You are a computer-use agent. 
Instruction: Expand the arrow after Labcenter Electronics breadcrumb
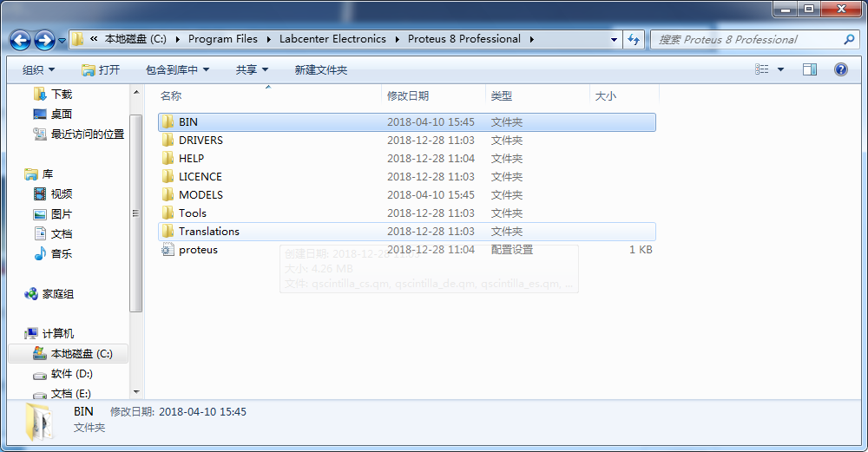pos(397,39)
